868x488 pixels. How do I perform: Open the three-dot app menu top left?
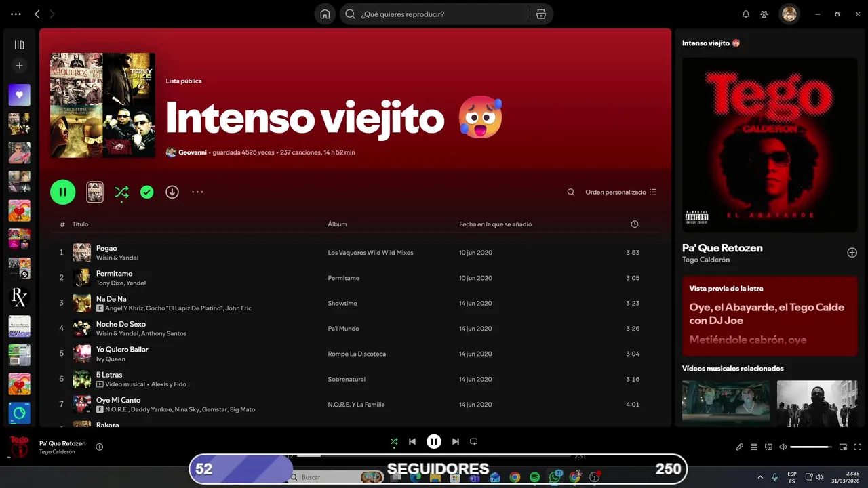pyautogui.click(x=16, y=14)
